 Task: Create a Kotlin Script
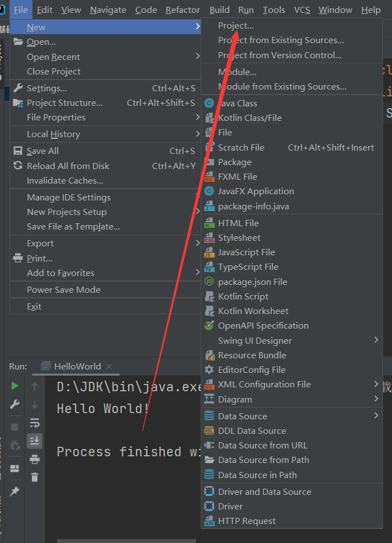pyautogui.click(x=292, y=297)
